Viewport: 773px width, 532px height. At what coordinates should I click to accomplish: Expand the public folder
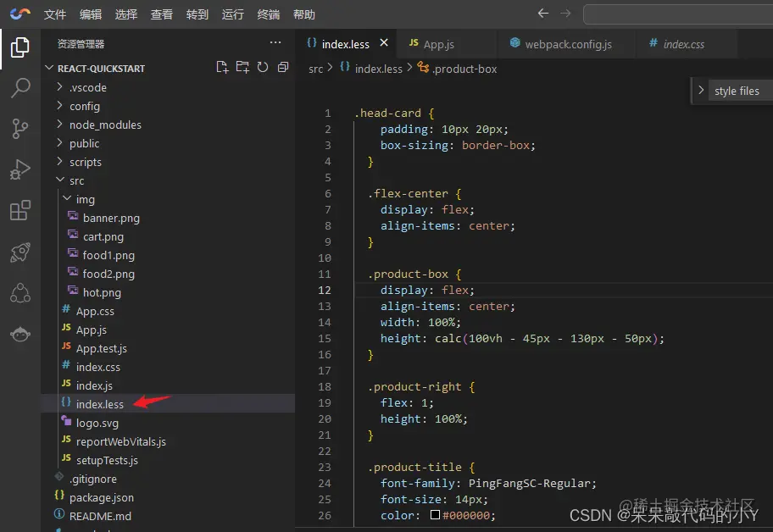(x=84, y=143)
